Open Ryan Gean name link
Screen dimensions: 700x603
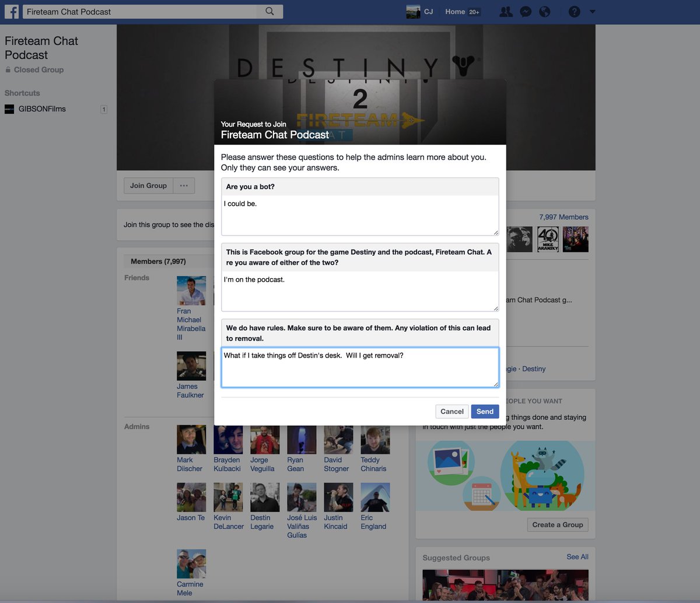click(x=295, y=464)
